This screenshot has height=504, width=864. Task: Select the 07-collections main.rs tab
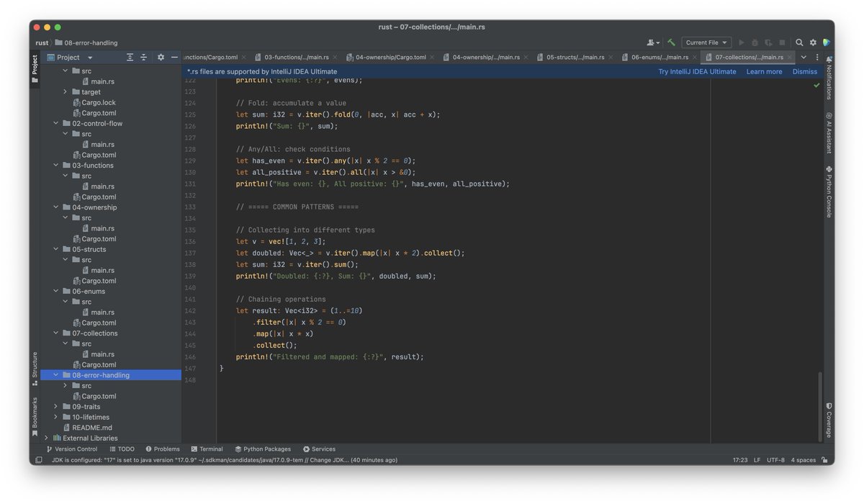(749, 57)
